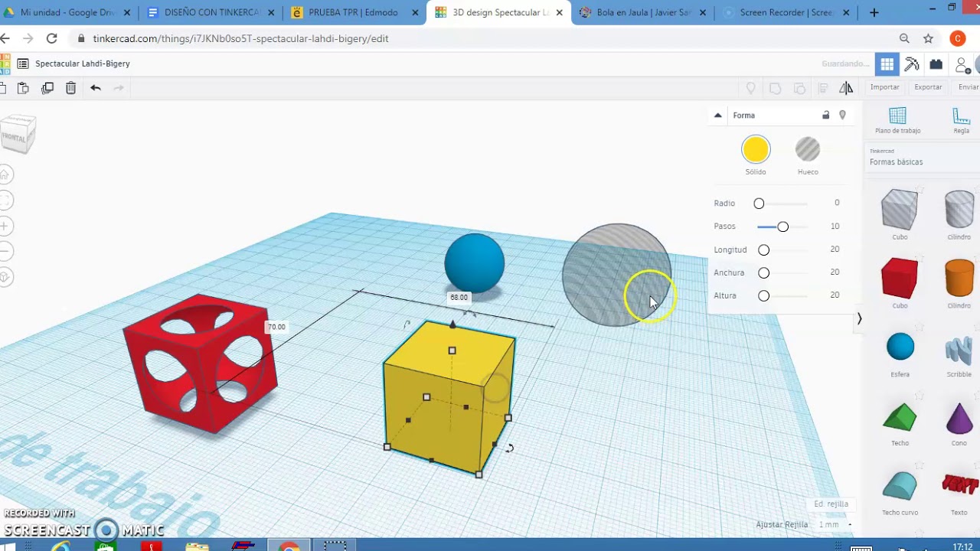Click the align objects icon
Viewport: 980px width, 551px height.
823,88
